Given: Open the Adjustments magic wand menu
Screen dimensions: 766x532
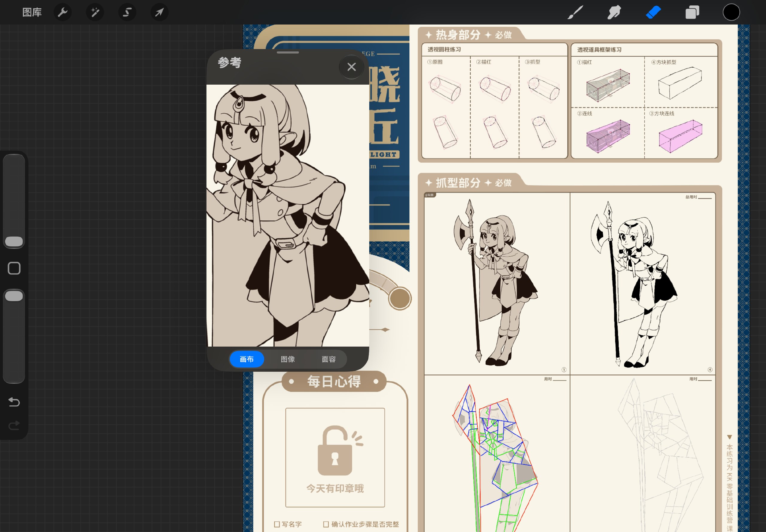Looking at the screenshot, I should (95, 12).
